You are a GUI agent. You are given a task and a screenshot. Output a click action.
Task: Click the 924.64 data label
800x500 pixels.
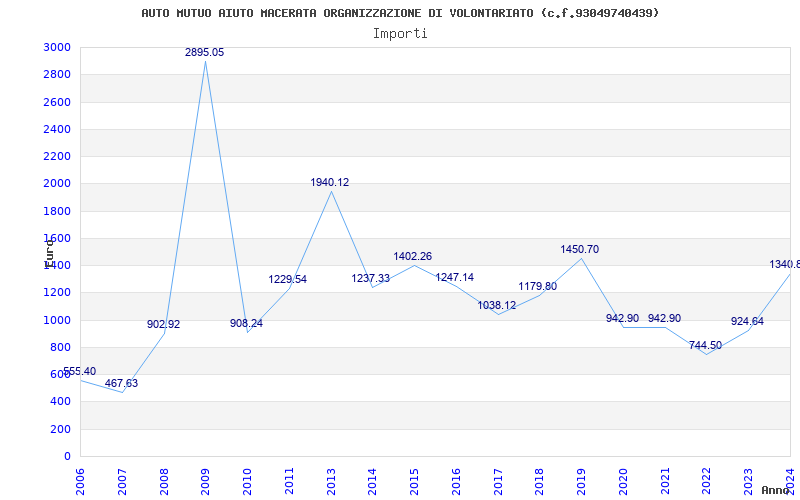(x=747, y=321)
